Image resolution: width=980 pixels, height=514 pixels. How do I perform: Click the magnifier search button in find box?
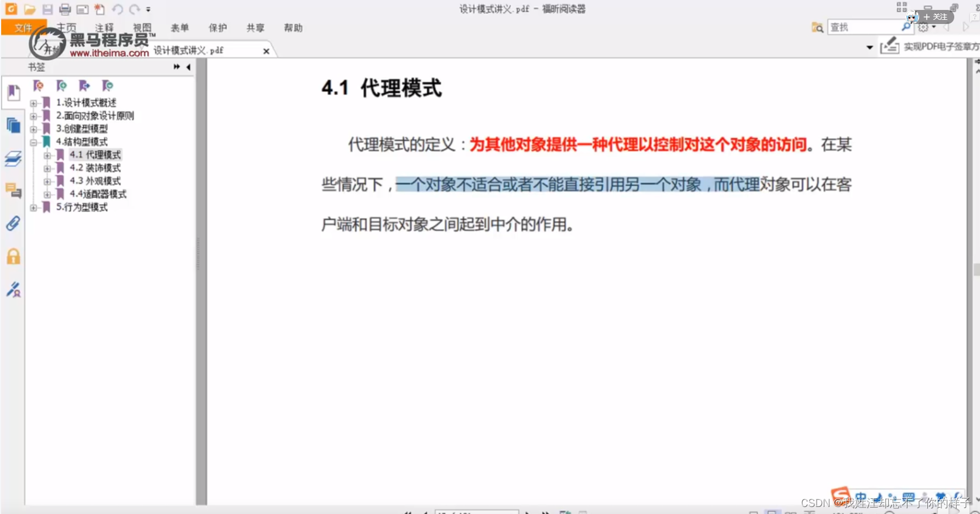[906, 27]
